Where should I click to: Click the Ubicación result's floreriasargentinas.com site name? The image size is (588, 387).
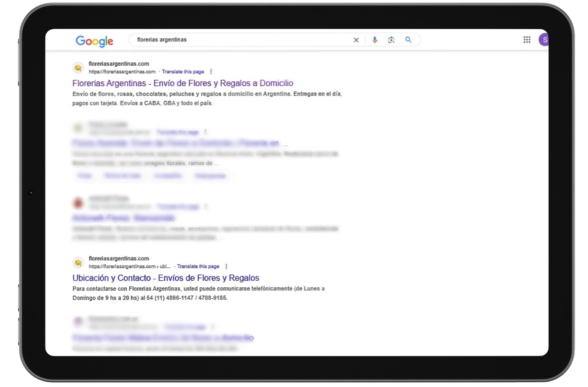(x=119, y=259)
